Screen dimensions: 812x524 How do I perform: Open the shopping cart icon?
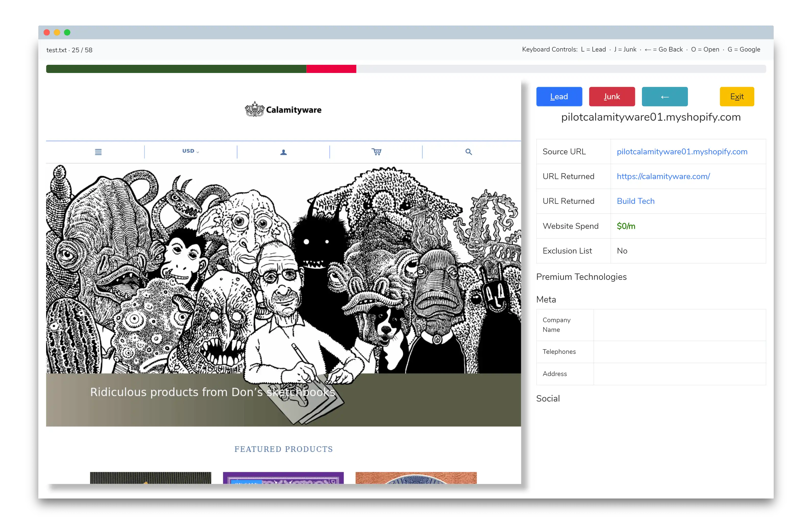(x=376, y=152)
